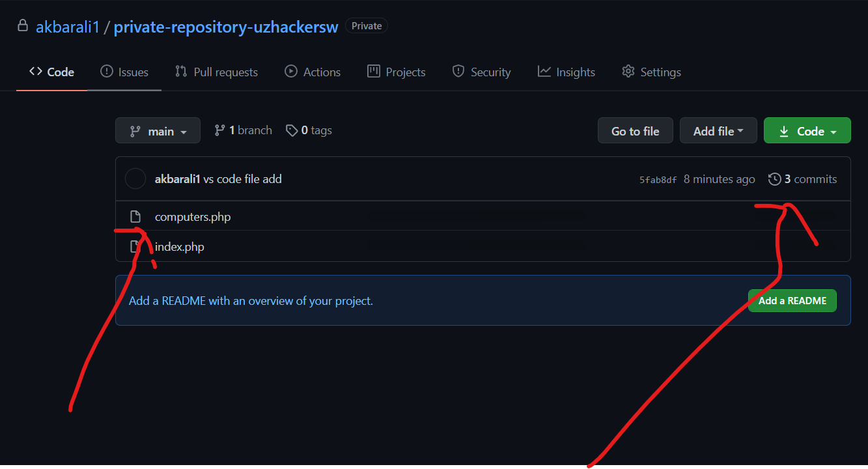Open the Pull requests tab
This screenshot has width=868, height=469.
[x=216, y=72]
